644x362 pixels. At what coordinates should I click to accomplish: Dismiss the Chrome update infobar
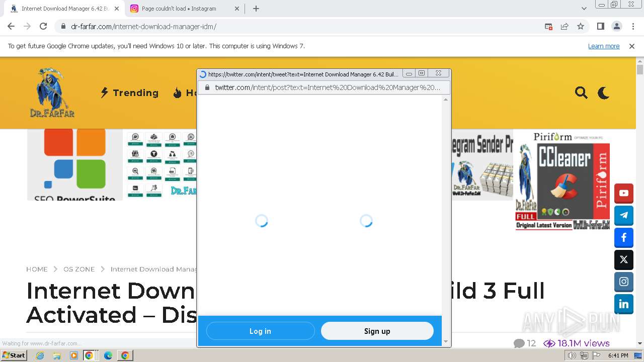tap(632, 46)
